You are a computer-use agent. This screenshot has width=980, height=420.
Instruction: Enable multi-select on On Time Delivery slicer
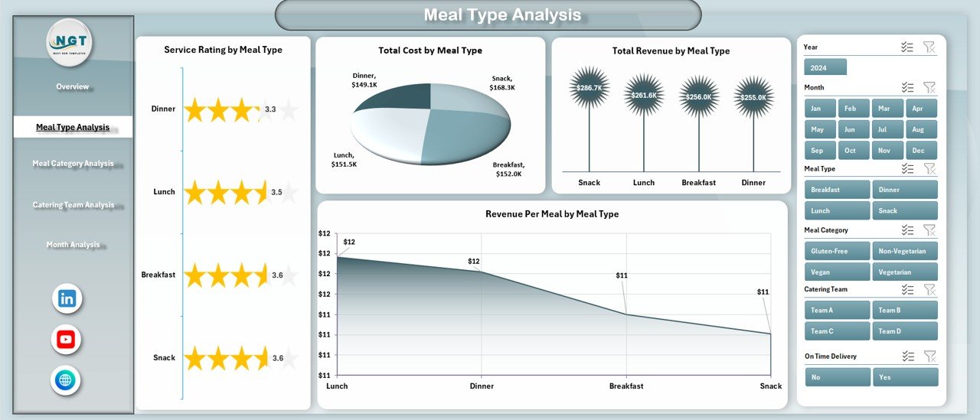pyautogui.click(x=907, y=356)
